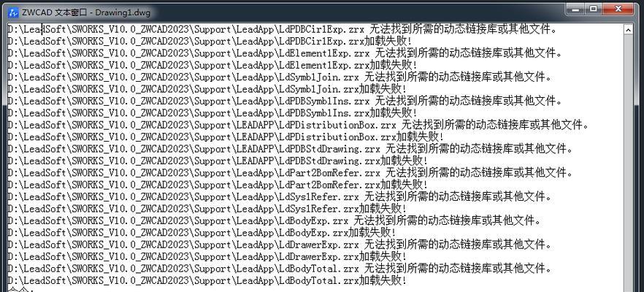Click the LdBodyTotal.zrx 无法找到 error line
Screen dimensions: 644x292
pyautogui.click(x=279, y=269)
